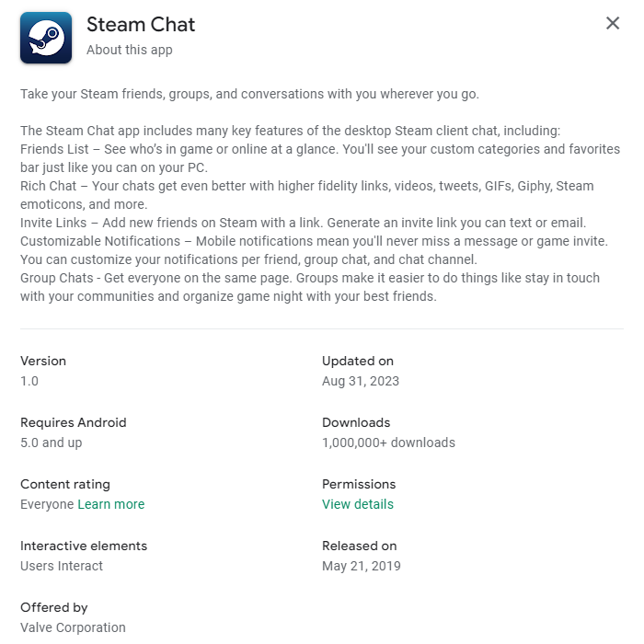Click the Valve Corporation developer name
The image size is (644, 644).
pos(73,627)
